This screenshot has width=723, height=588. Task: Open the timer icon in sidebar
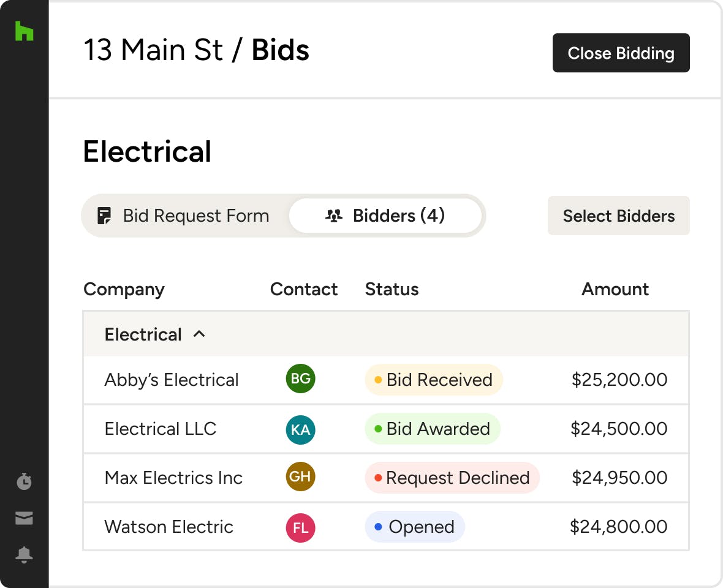click(24, 481)
